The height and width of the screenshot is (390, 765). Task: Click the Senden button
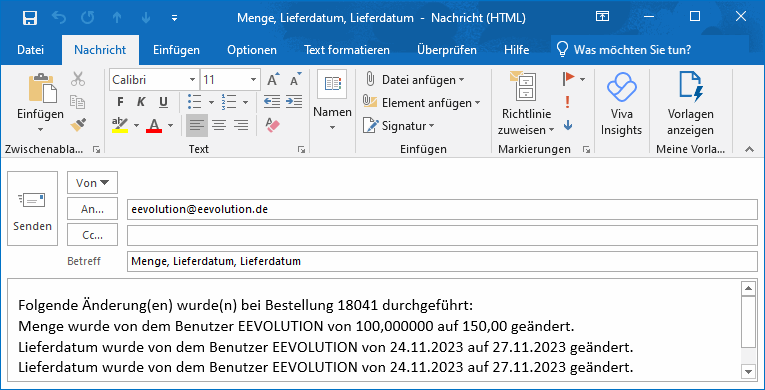click(32, 208)
